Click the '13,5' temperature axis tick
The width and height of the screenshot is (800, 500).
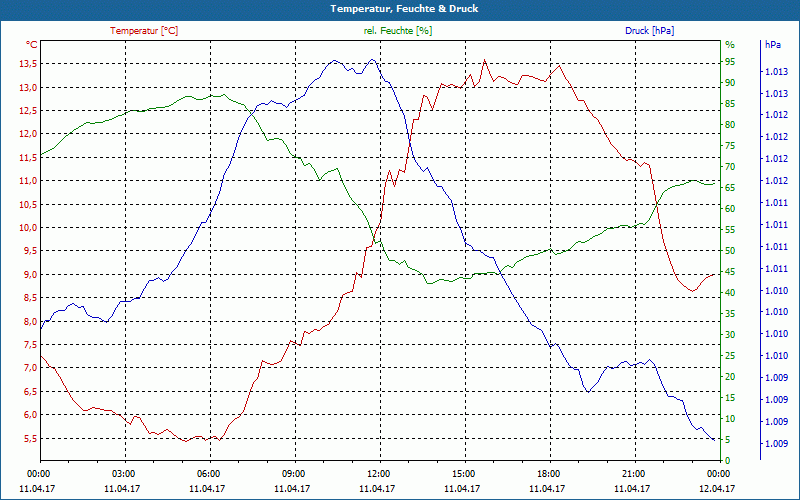(28, 64)
